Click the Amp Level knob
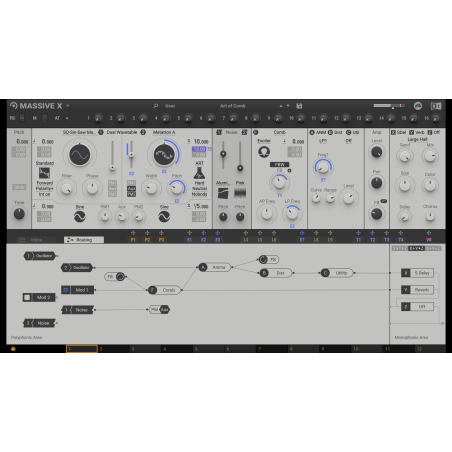This screenshot has height=452, width=452. 376,152
